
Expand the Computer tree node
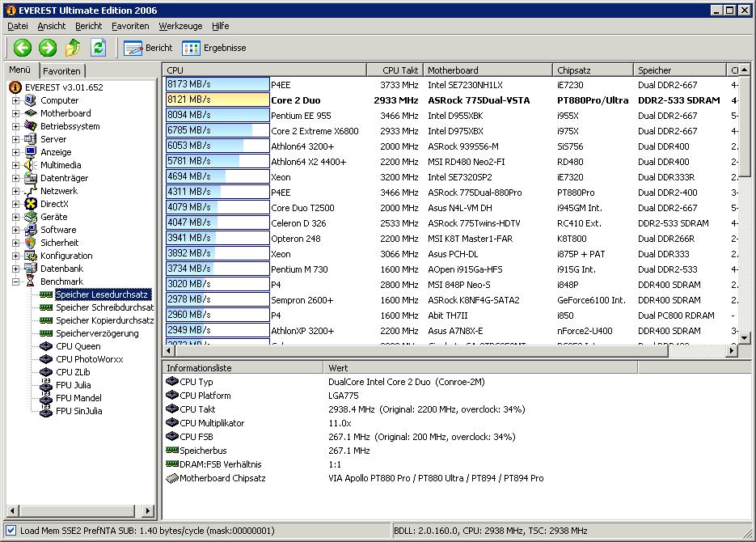[15, 100]
